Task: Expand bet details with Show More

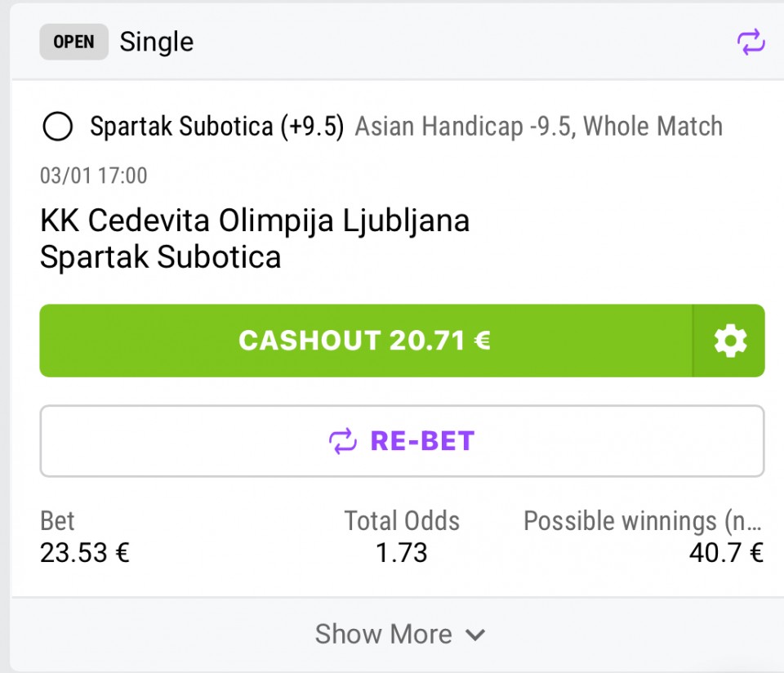Action: click(384, 634)
